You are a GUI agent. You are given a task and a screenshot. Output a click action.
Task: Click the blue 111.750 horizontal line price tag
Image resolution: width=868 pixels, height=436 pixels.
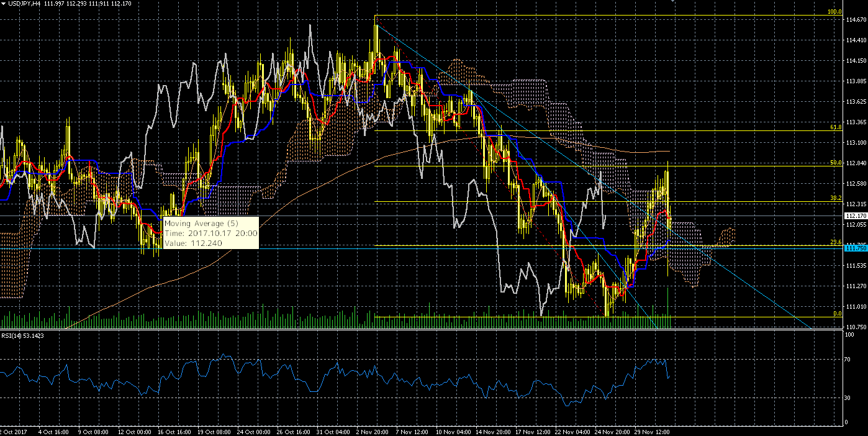(856, 248)
